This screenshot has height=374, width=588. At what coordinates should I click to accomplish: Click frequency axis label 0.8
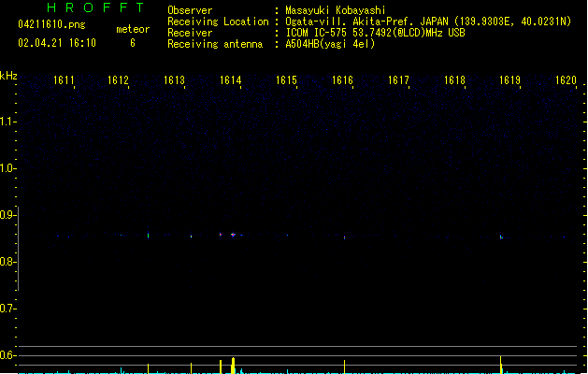tap(7, 262)
